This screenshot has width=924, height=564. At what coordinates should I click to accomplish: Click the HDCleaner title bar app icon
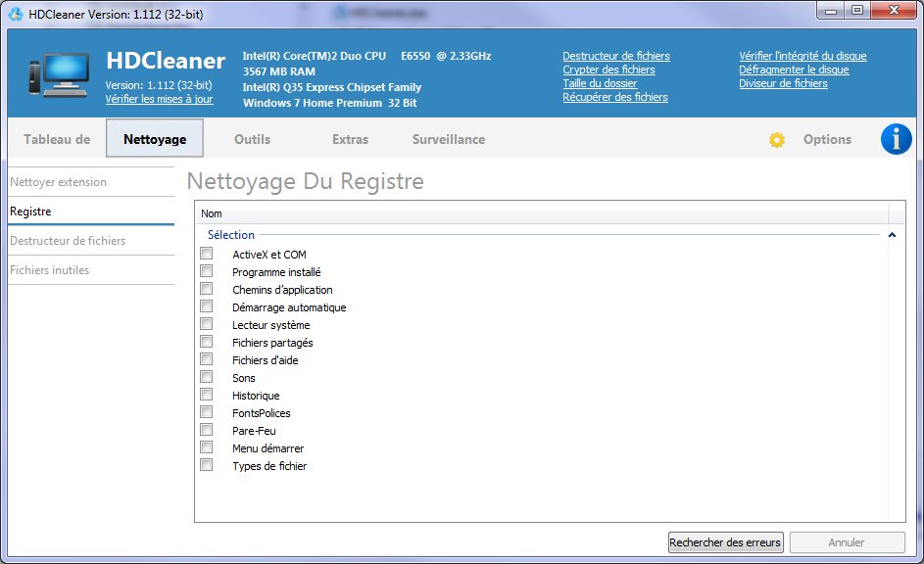(x=16, y=13)
